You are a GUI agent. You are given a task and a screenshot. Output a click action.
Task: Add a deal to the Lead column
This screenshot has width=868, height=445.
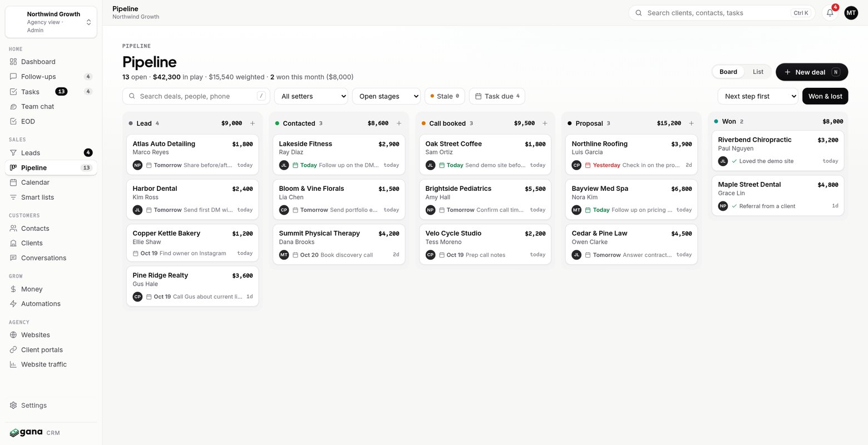point(253,123)
